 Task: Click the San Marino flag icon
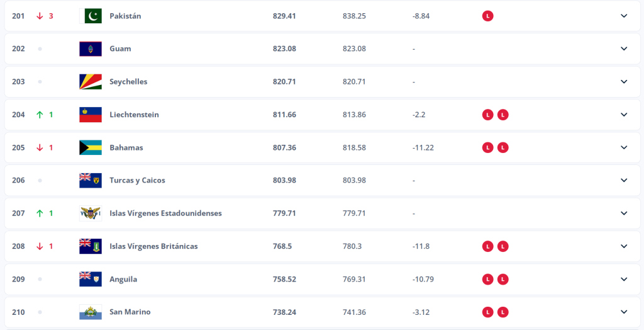point(91,312)
